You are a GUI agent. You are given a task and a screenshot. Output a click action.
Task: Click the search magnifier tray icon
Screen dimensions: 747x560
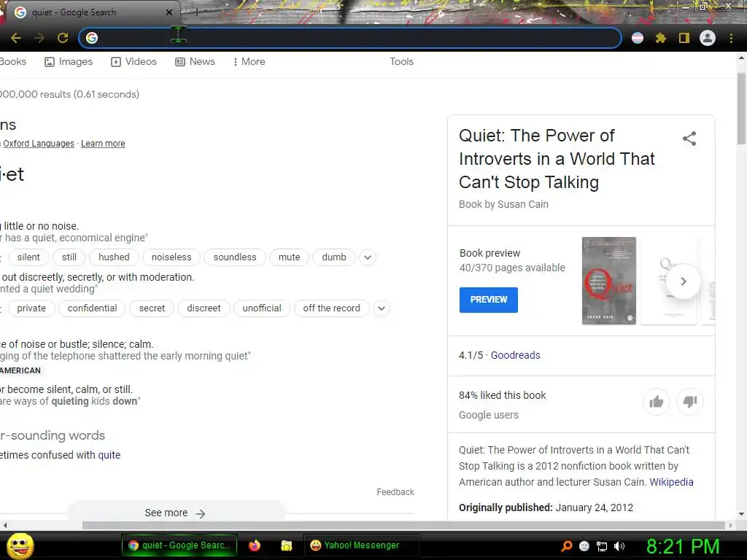[566, 546]
